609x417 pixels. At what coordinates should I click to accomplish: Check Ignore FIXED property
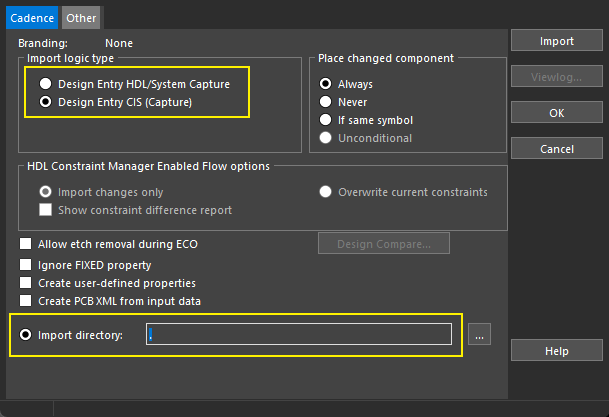pos(26,265)
